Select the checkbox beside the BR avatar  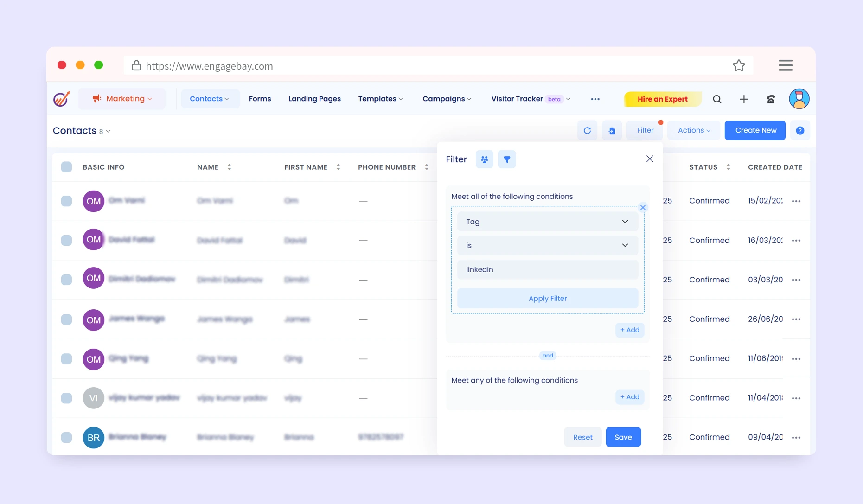tap(67, 437)
